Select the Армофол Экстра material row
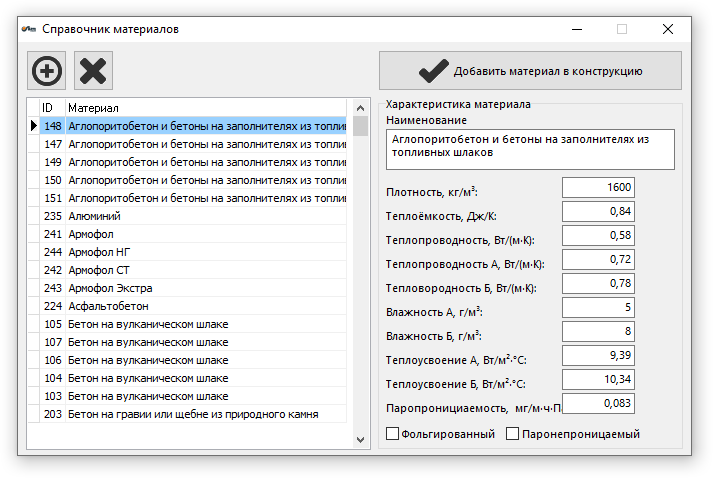Viewport: 713px width, 478px height. pyautogui.click(x=187, y=288)
